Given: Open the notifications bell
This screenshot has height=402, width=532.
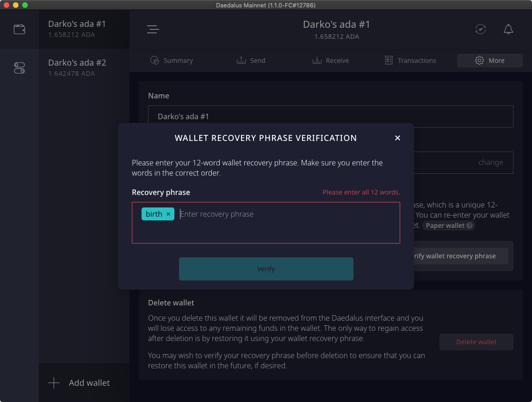Looking at the screenshot, I should [x=508, y=30].
